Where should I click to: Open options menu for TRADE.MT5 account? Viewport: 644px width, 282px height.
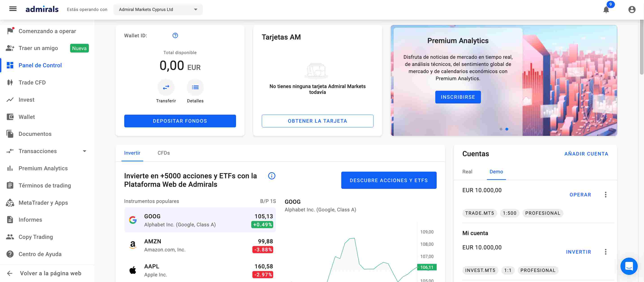click(x=605, y=195)
